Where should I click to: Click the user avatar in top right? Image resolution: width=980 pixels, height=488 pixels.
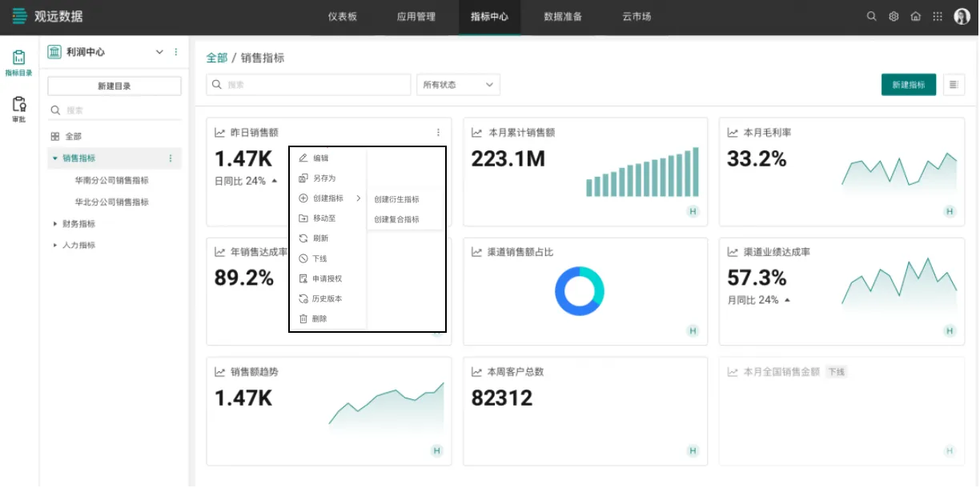[962, 17]
